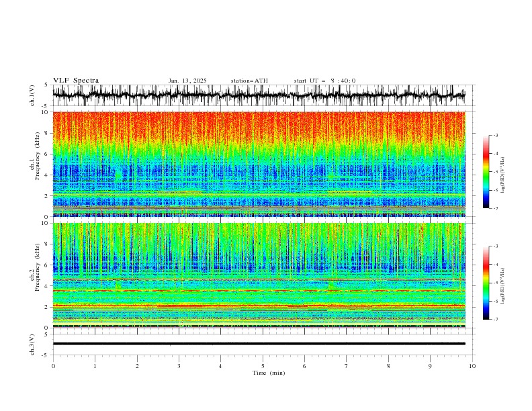Click the 'station=ATH' label

pyautogui.click(x=249, y=81)
